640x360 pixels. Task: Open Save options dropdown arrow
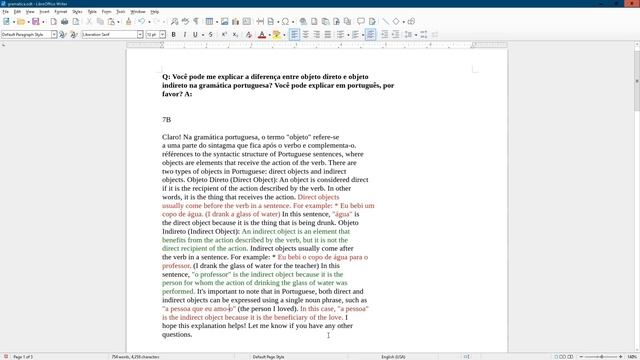[43, 22]
